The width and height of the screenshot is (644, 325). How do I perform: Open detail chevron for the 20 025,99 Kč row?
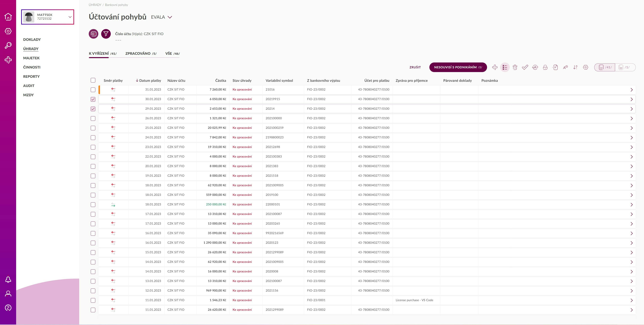point(632,128)
